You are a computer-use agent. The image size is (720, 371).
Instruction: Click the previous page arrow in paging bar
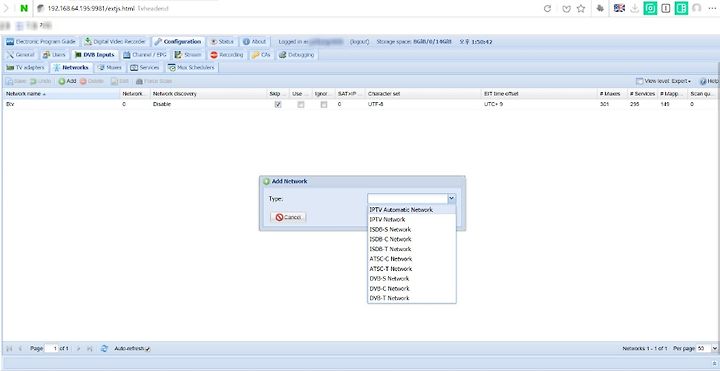click(20, 349)
